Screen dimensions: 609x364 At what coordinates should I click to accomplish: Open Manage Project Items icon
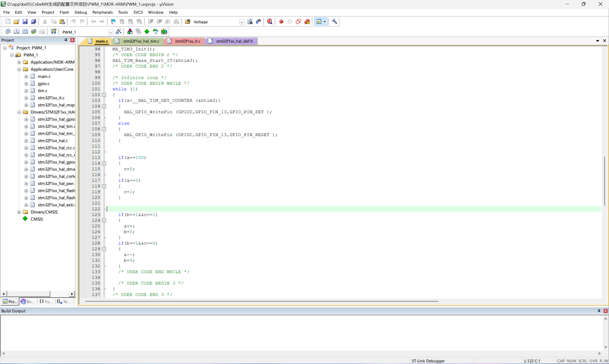(x=130, y=31)
